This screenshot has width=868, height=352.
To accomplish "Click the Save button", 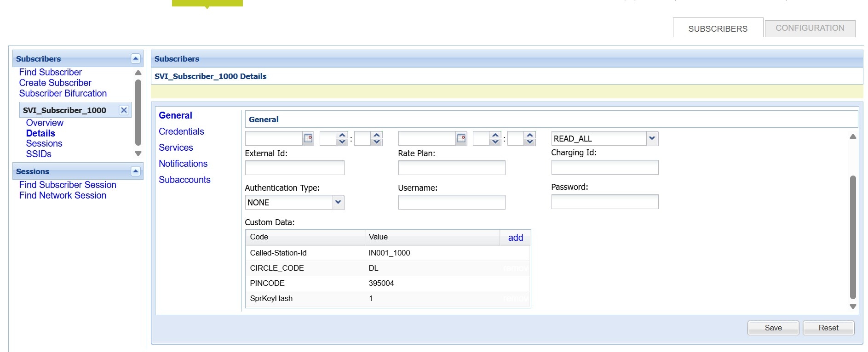I will (773, 328).
